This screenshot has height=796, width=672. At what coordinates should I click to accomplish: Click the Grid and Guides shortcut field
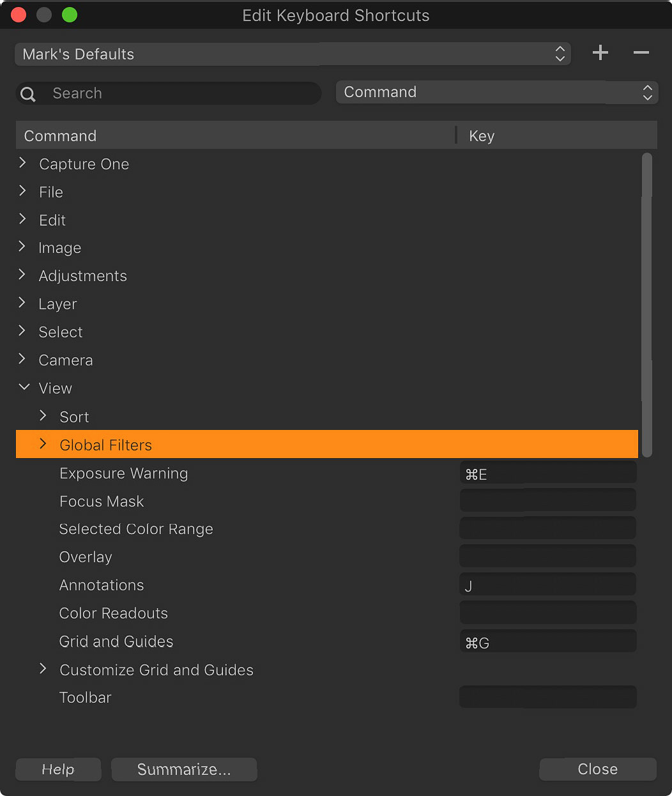547,642
